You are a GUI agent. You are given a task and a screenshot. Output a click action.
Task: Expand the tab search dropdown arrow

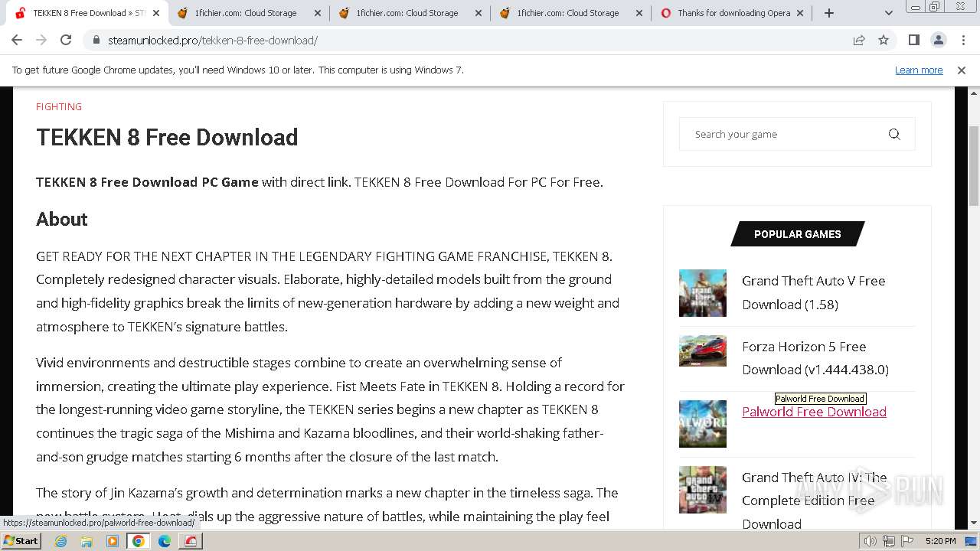click(x=888, y=13)
